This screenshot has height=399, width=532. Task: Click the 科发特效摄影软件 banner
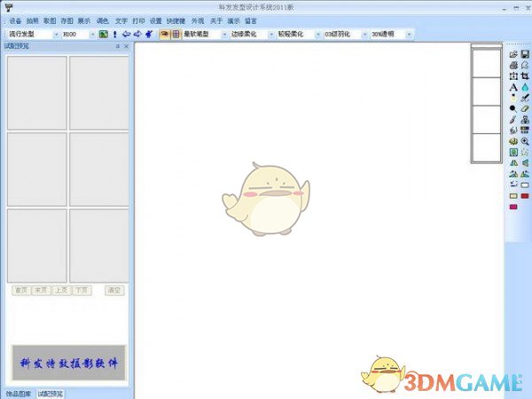coord(69,363)
